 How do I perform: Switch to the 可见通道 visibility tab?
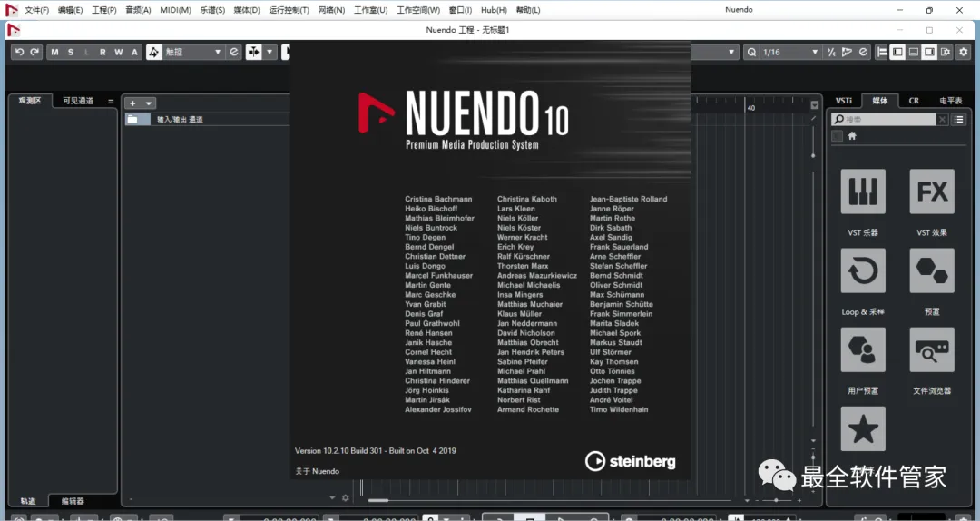click(x=77, y=100)
